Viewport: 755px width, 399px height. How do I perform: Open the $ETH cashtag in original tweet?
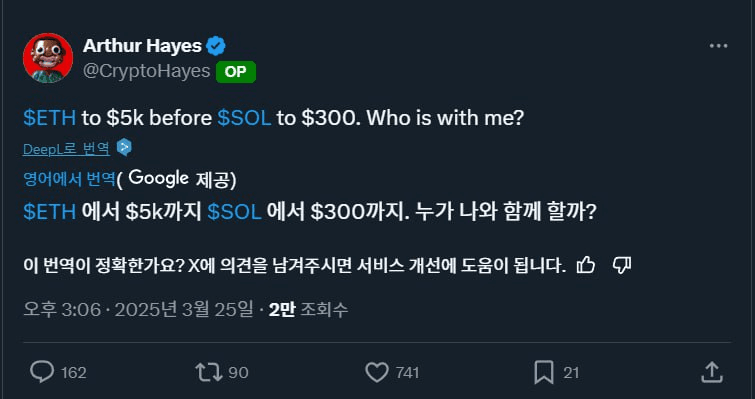point(50,118)
